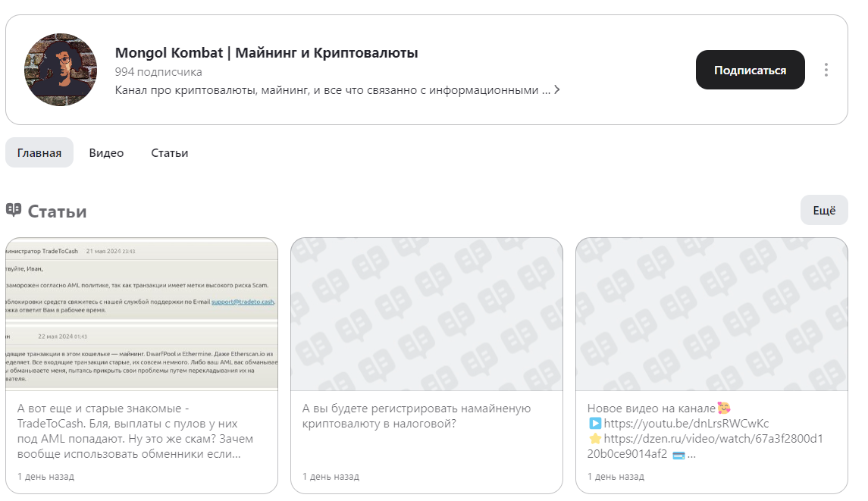Click the credit card emoji in third article

point(678,455)
